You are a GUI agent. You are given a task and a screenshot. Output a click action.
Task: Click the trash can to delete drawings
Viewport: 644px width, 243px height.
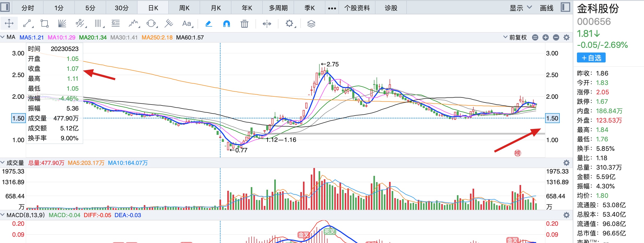[244, 24]
